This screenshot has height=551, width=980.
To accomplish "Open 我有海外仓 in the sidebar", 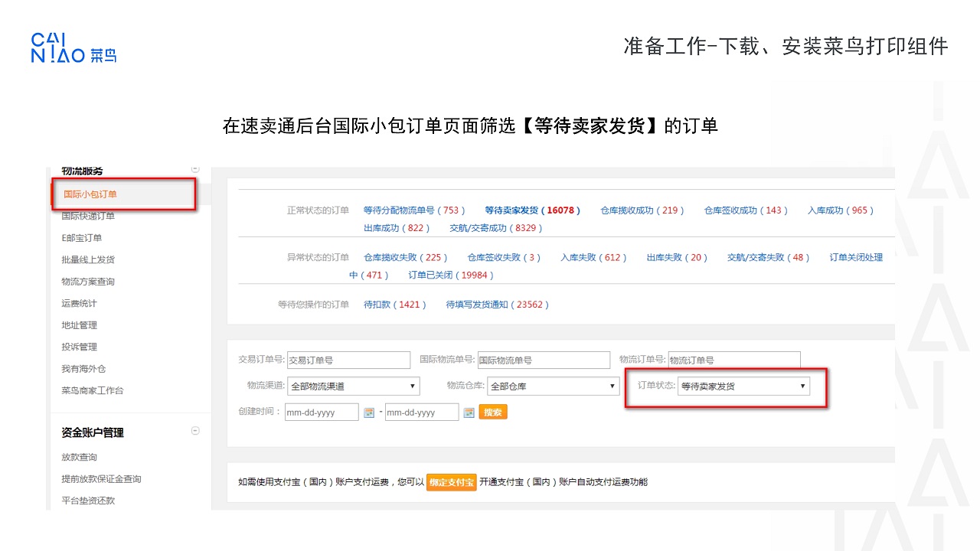I will click(x=84, y=369).
